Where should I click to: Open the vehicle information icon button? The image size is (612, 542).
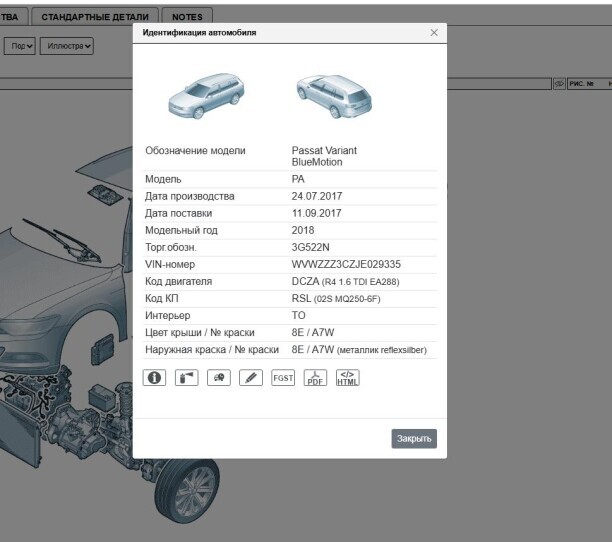[154, 378]
